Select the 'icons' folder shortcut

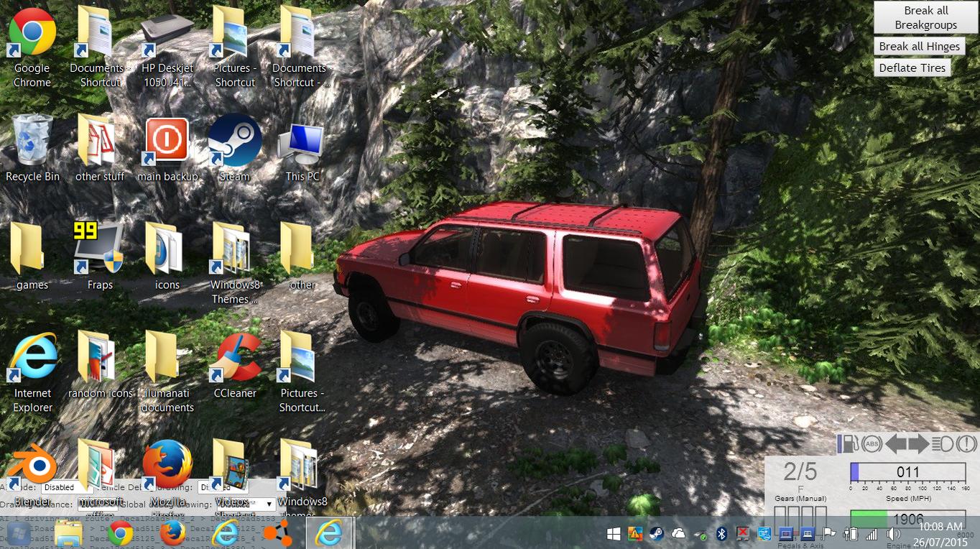point(167,256)
